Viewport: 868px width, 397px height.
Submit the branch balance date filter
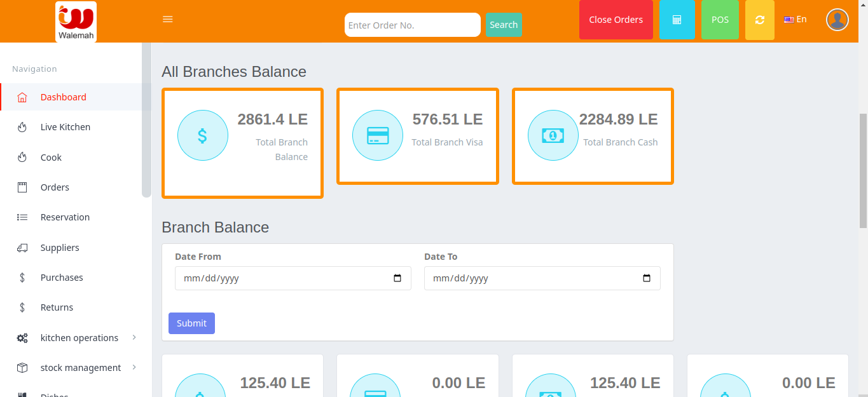click(x=191, y=323)
